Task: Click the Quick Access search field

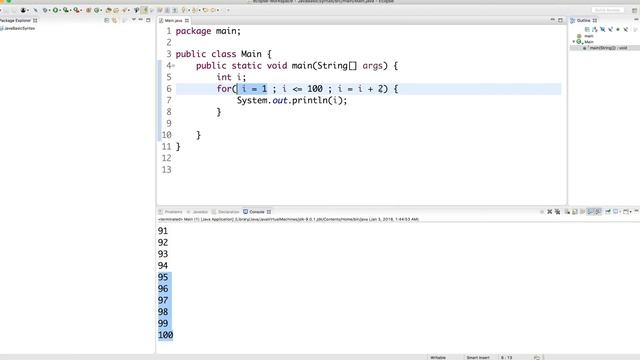Action: click(x=607, y=10)
